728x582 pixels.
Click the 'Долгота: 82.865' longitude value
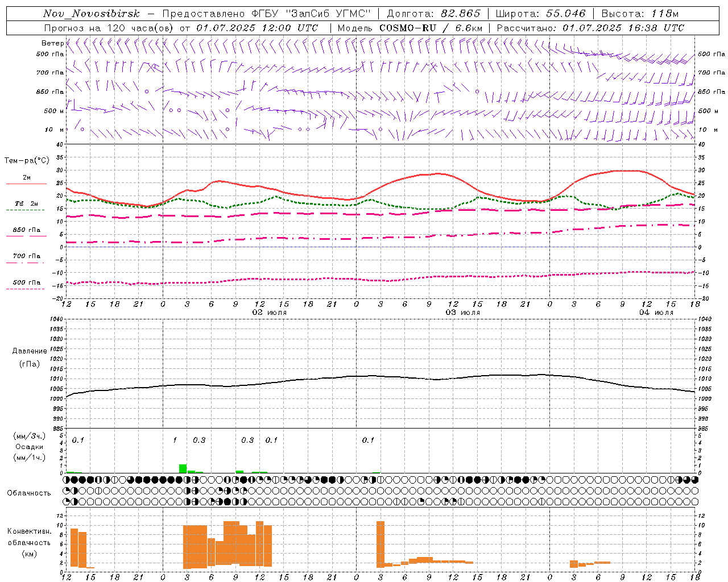click(x=433, y=14)
